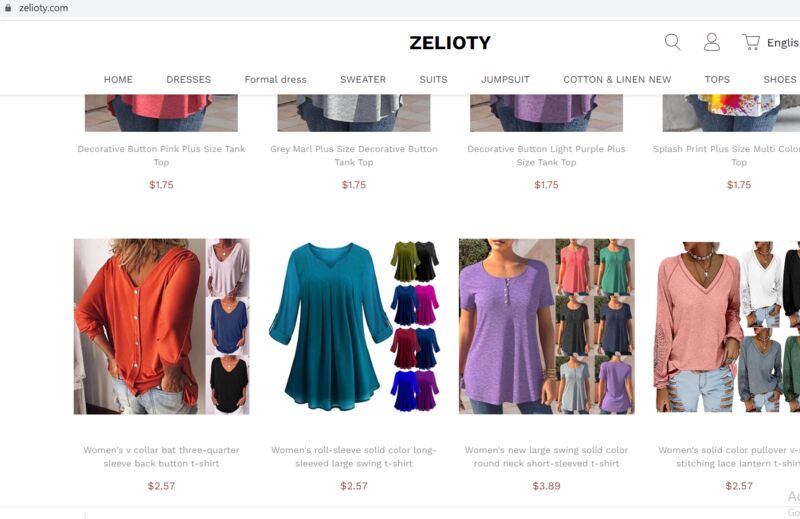This screenshot has height=519, width=800.
Task: Open the purple round neck t-shirt image
Action: (547, 327)
